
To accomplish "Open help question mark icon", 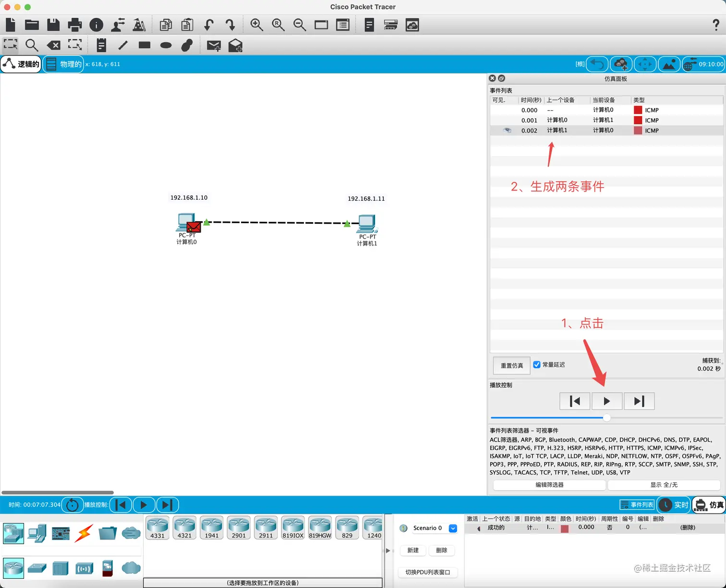I will click(716, 25).
